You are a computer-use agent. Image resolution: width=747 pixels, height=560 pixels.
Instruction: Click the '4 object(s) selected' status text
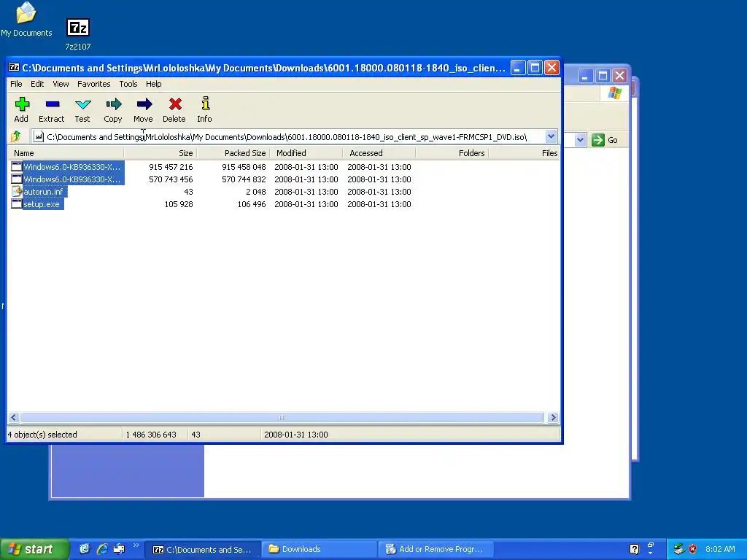pyautogui.click(x=42, y=435)
